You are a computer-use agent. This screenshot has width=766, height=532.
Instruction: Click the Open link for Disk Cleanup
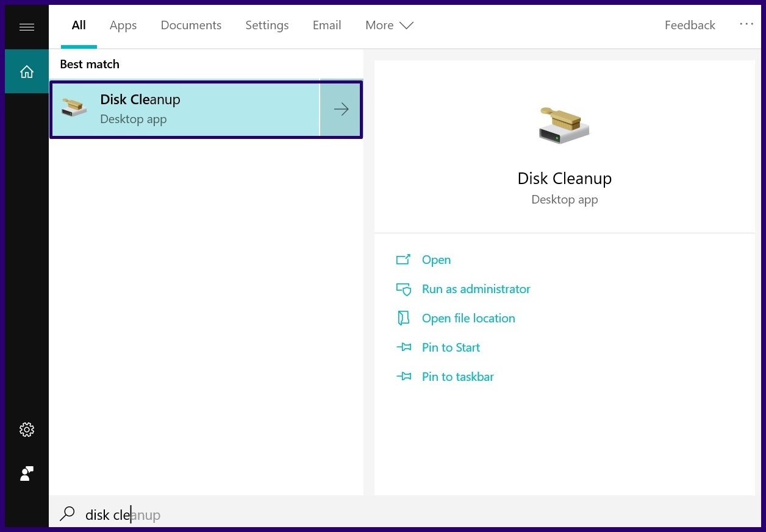pos(436,260)
